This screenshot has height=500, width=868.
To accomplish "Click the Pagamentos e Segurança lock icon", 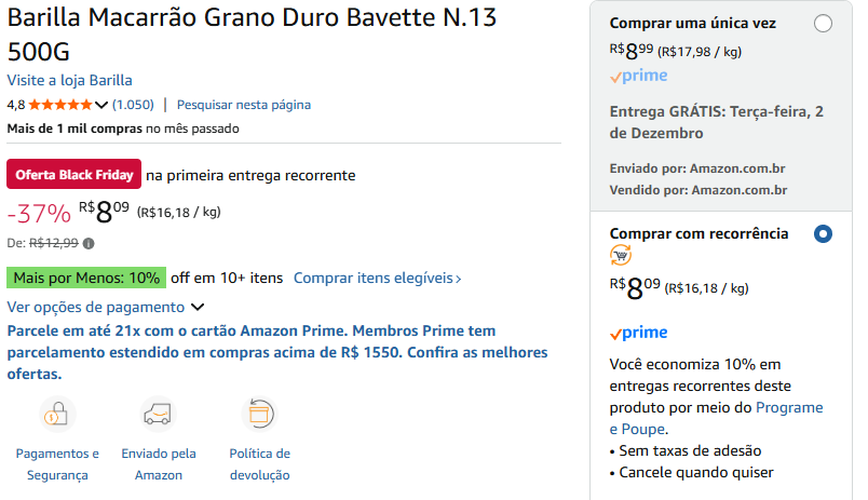I will click(x=58, y=413).
